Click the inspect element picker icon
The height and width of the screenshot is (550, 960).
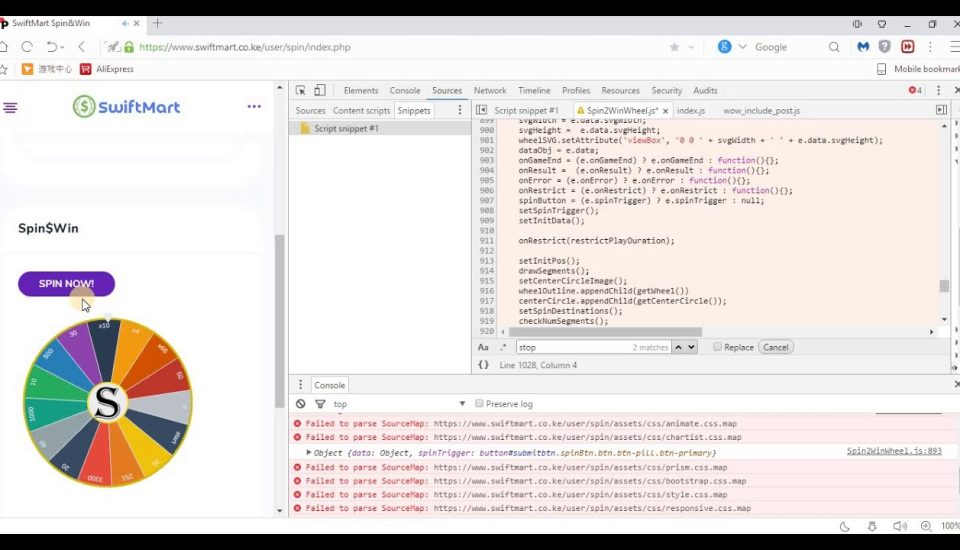click(300, 91)
